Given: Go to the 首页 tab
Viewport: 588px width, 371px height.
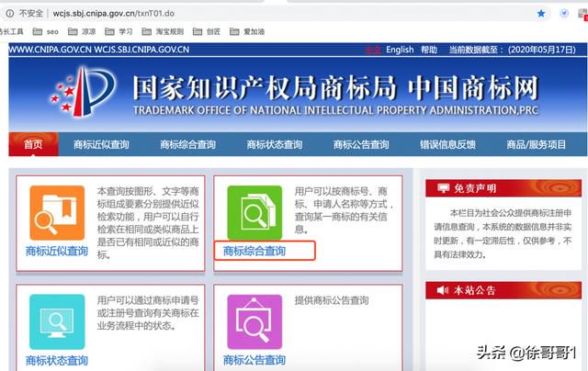Looking at the screenshot, I should [33, 144].
